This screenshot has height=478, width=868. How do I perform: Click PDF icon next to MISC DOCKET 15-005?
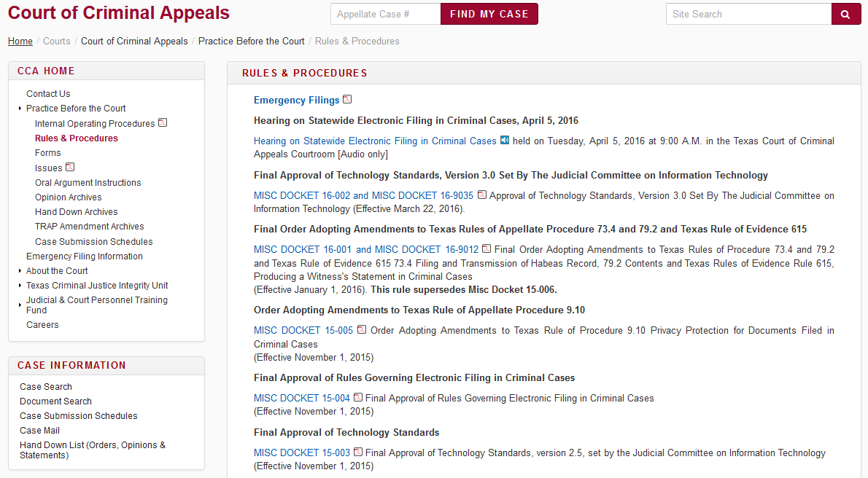point(362,330)
